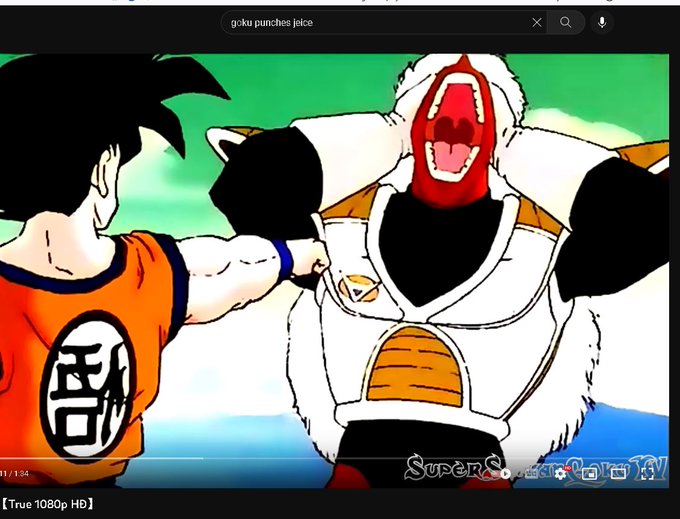Clear the search text with the X icon
This screenshot has height=519, width=680.
click(x=536, y=22)
